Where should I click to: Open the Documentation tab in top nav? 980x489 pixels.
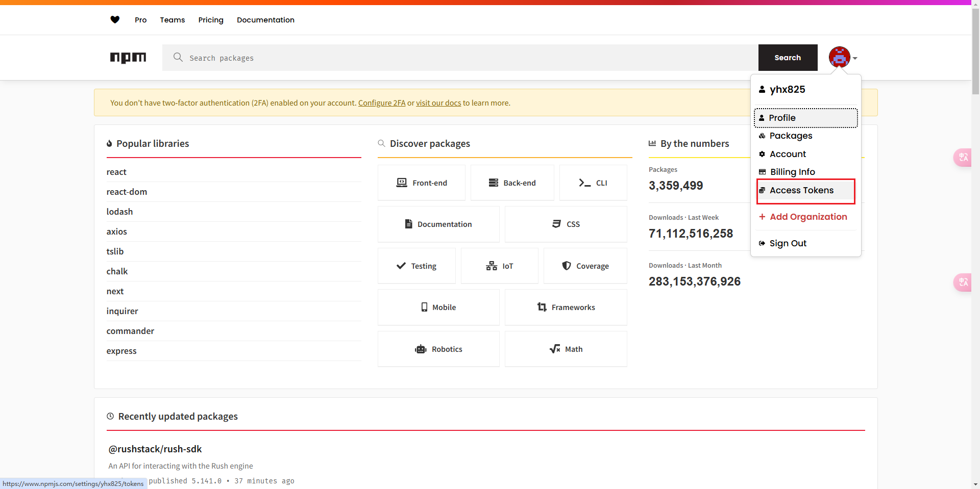[x=265, y=20]
